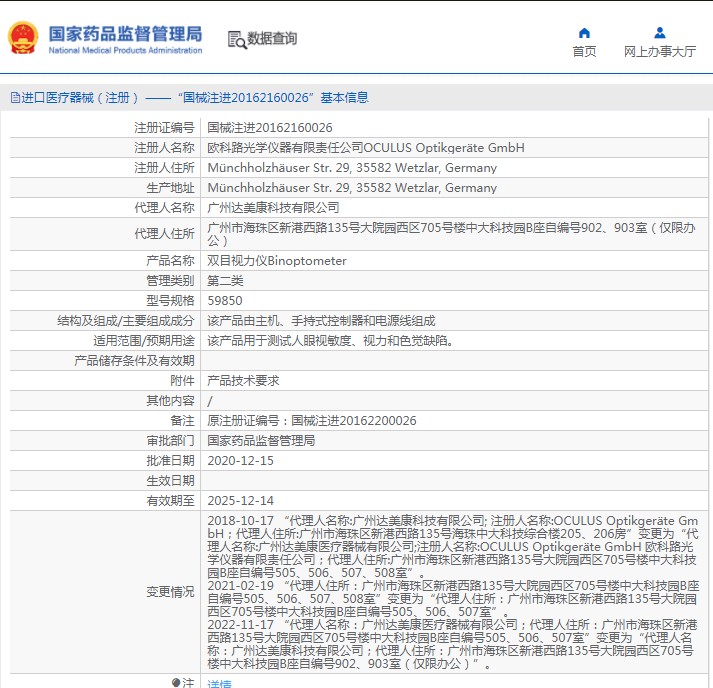Click the 网上办事大厅 user icon
713x688 pixels.
pyautogui.click(x=660, y=33)
